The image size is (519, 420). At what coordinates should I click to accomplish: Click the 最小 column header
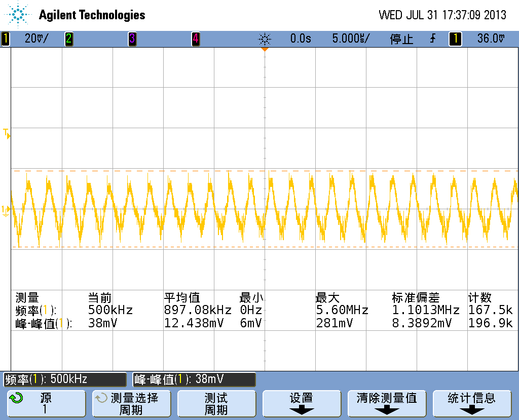pos(251,297)
